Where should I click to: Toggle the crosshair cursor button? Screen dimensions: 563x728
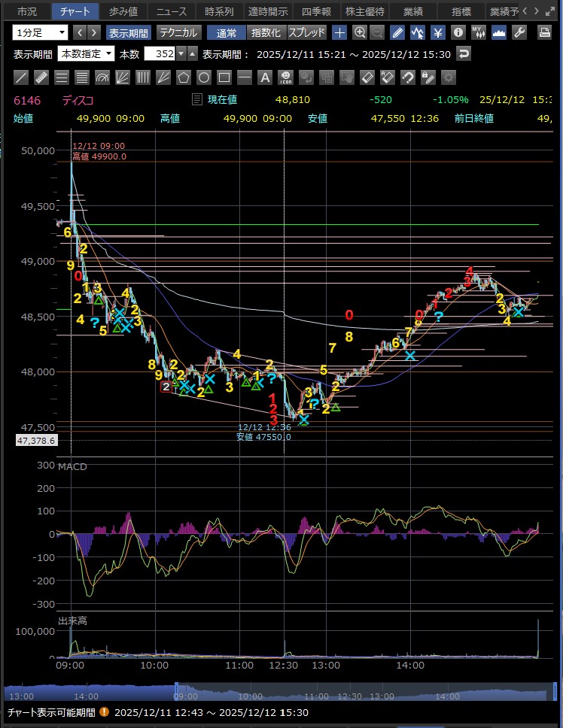click(340, 32)
